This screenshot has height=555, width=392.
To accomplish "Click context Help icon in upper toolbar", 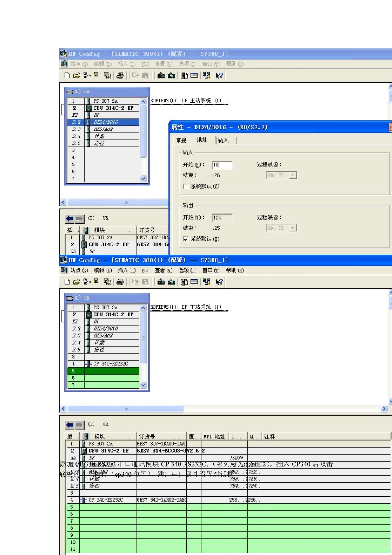I will 220,76.
